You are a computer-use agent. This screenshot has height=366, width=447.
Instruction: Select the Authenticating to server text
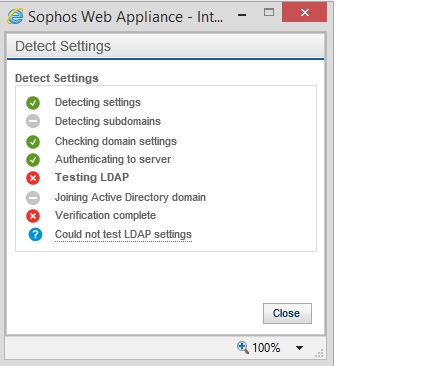click(x=113, y=159)
